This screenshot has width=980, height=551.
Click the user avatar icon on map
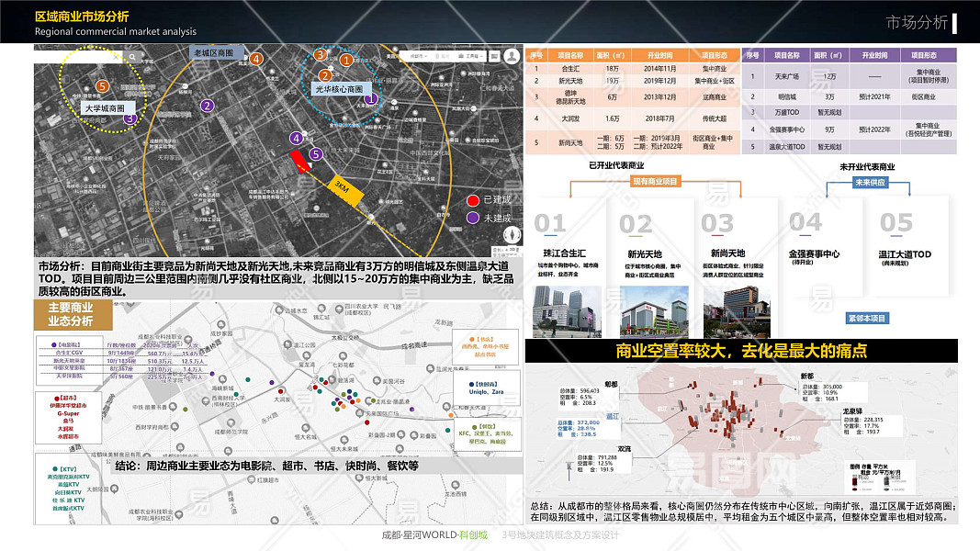point(512,56)
